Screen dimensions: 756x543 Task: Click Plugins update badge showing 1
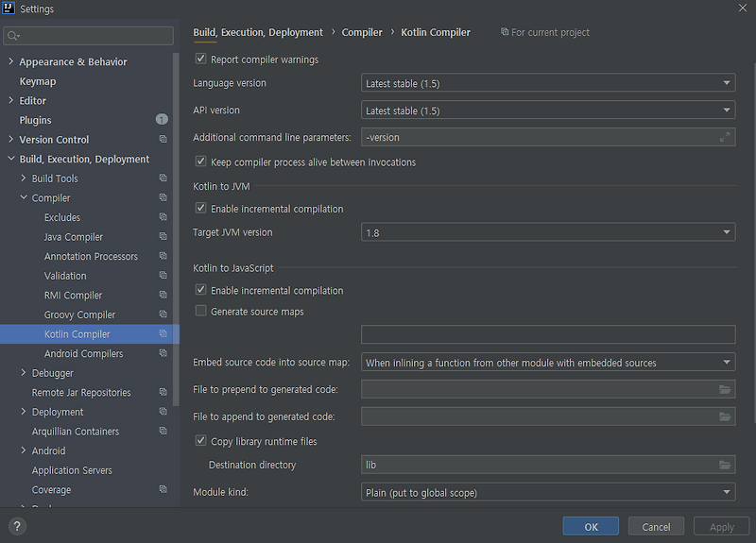point(162,119)
